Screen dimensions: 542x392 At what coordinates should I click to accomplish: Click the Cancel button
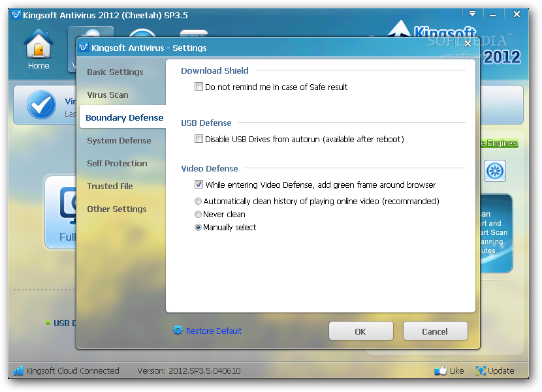coord(435,331)
